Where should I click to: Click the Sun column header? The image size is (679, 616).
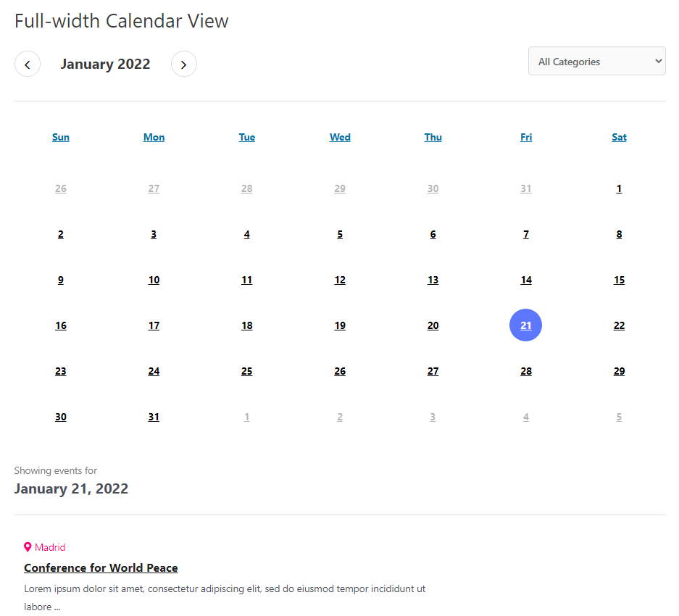(61, 137)
